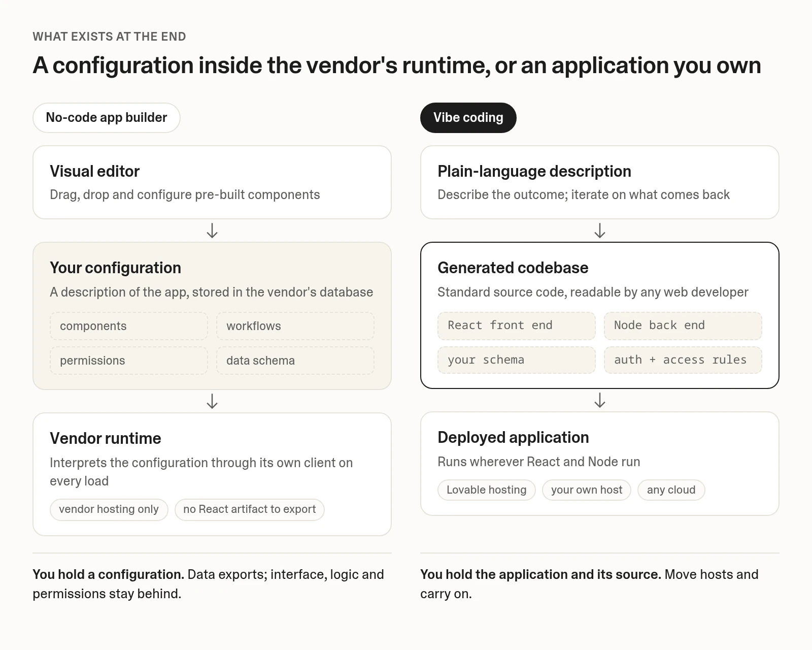812x650 pixels.
Task: Click the no React artifact to export tag
Action: [250, 509]
